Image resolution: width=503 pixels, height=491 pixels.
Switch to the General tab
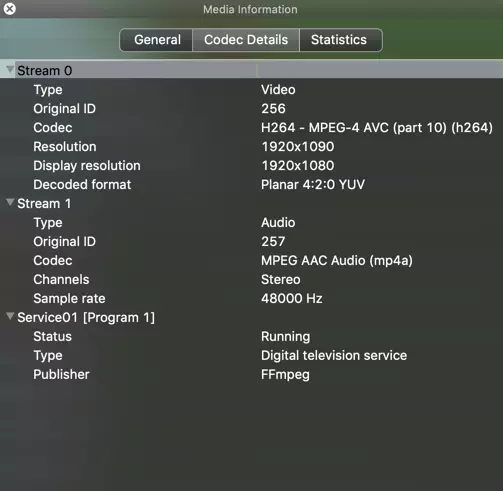(x=156, y=40)
